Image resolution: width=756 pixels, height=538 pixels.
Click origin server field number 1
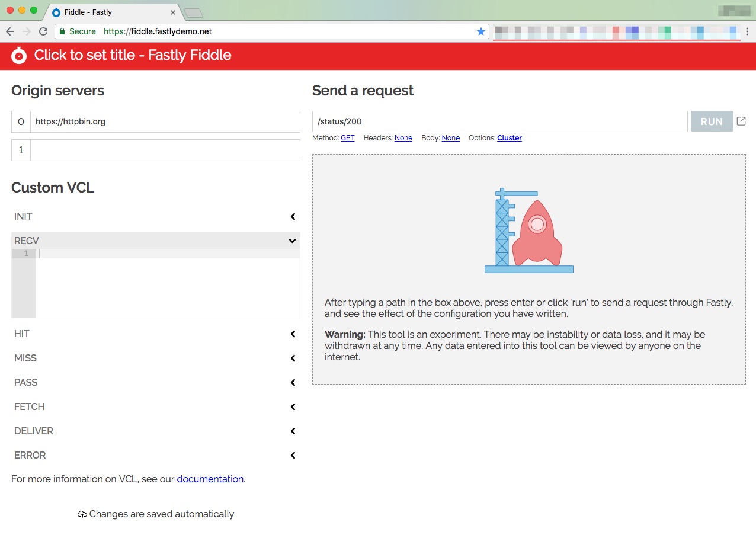pyautogui.click(x=165, y=150)
